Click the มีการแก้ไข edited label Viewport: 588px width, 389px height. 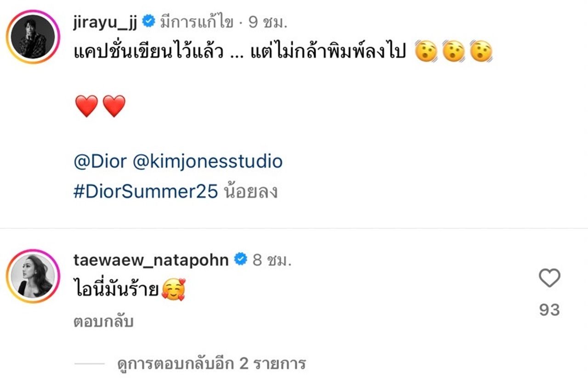point(197,23)
